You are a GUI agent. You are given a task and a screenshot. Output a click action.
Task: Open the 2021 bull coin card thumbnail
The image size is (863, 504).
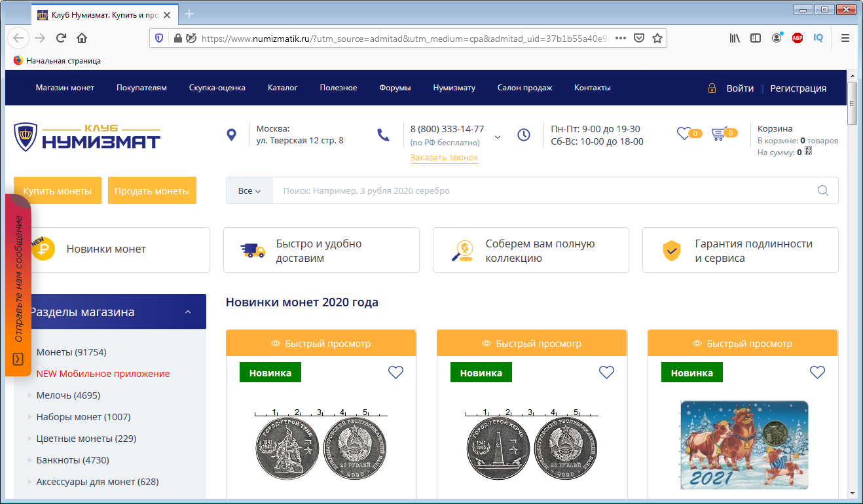click(x=744, y=444)
